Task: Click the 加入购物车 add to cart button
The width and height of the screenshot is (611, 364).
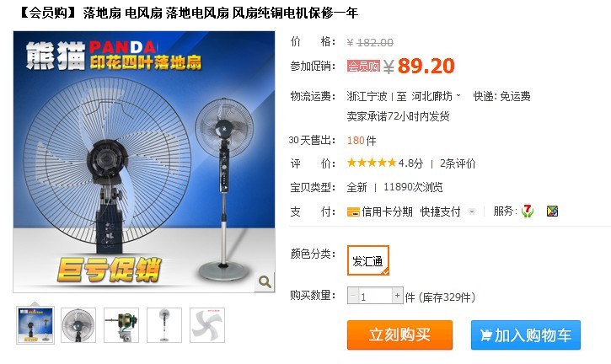Action: 526,335
